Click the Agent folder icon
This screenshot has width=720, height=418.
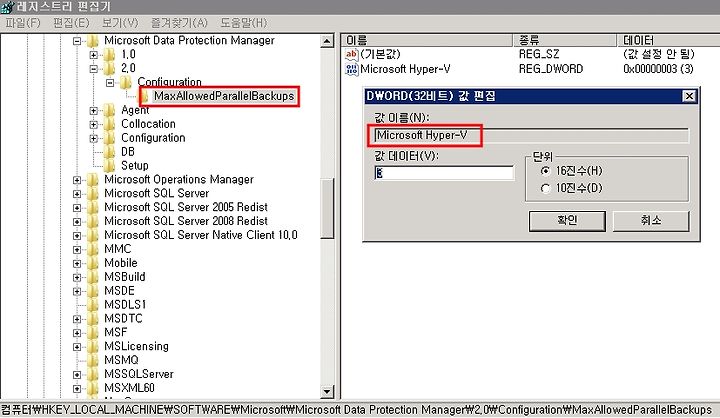tap(109, 110)
